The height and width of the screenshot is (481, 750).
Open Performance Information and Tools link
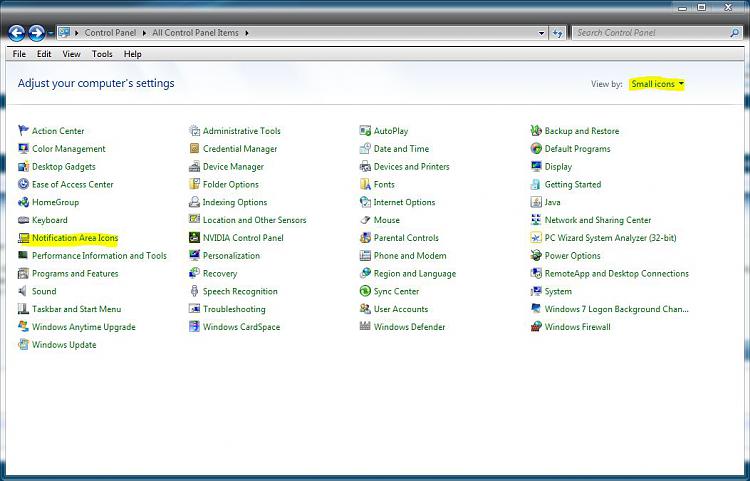click(99, 255)
